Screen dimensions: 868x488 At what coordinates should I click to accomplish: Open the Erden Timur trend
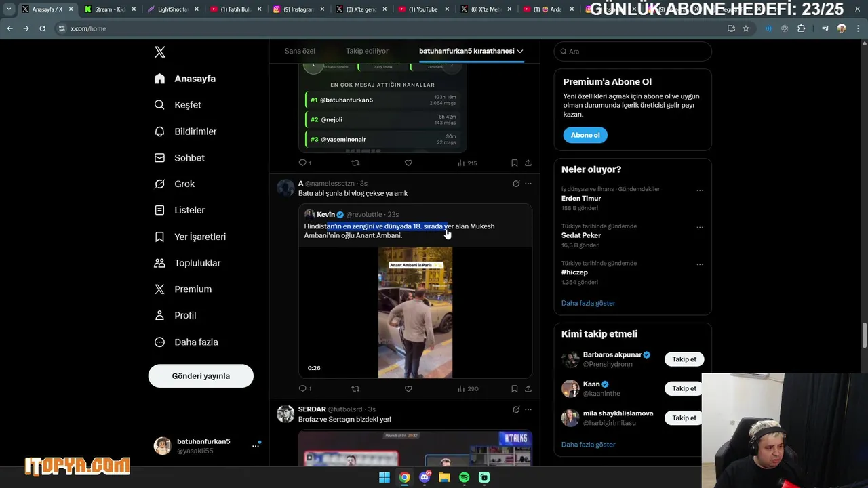tap(581, 199)
